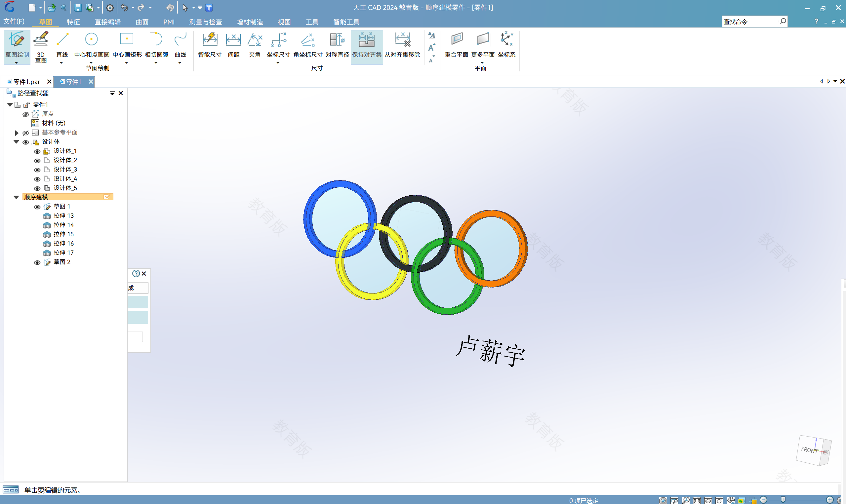Image resolution: width=846 pixels, height=504 pixels.
Task: Show the hidden 原点 origin
Action: (x=25, y=114)
